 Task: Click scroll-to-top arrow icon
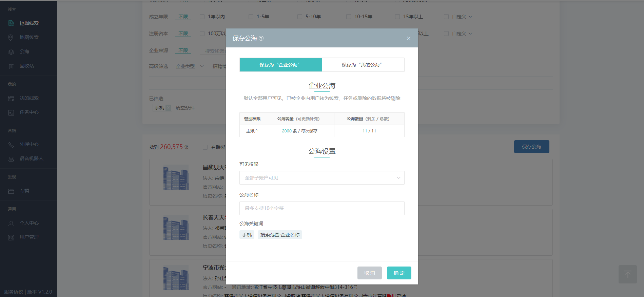[x=627, y=274]
